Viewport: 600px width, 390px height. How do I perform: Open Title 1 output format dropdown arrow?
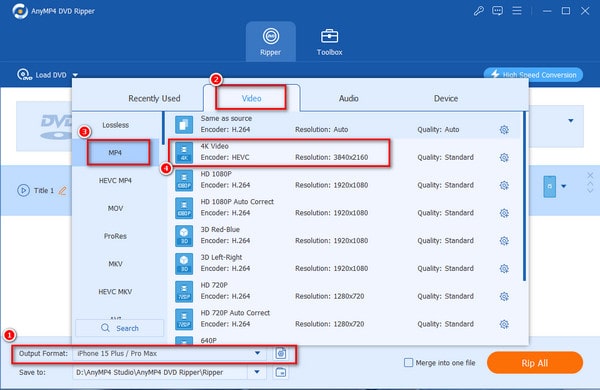564,186
